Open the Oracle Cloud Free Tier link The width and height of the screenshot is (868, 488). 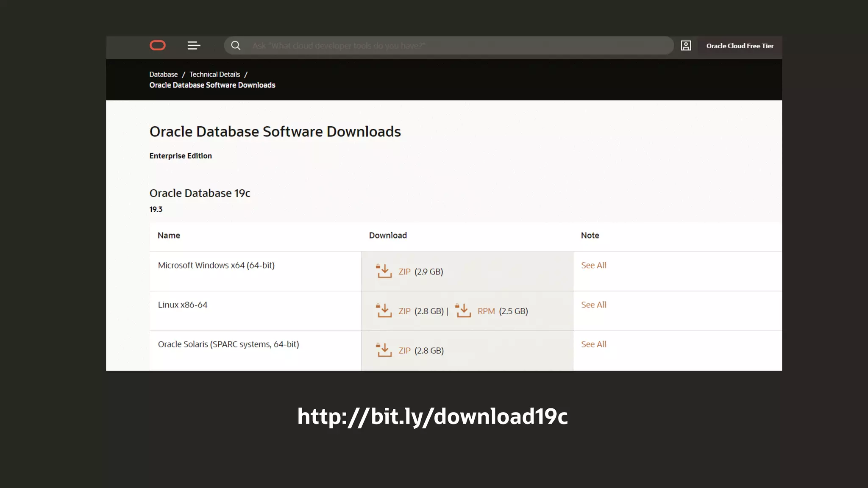pyautogui.click(x=740, y=46)
